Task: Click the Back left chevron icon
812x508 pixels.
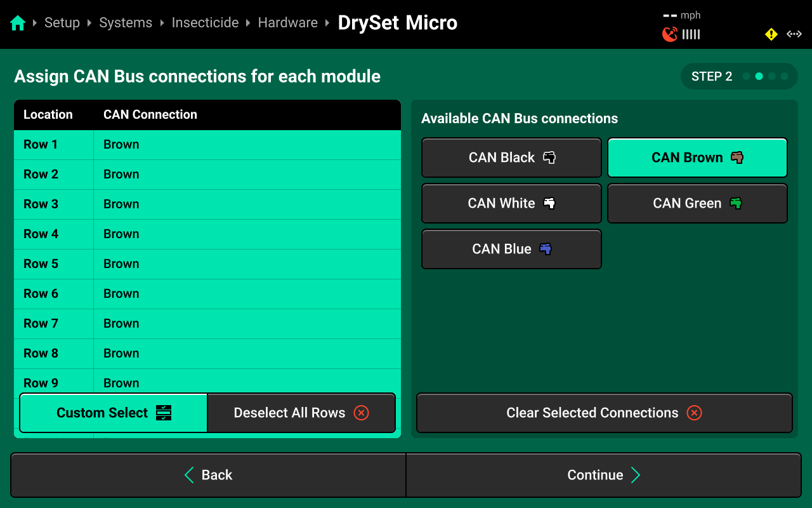Action: click(x=188, y=475)
